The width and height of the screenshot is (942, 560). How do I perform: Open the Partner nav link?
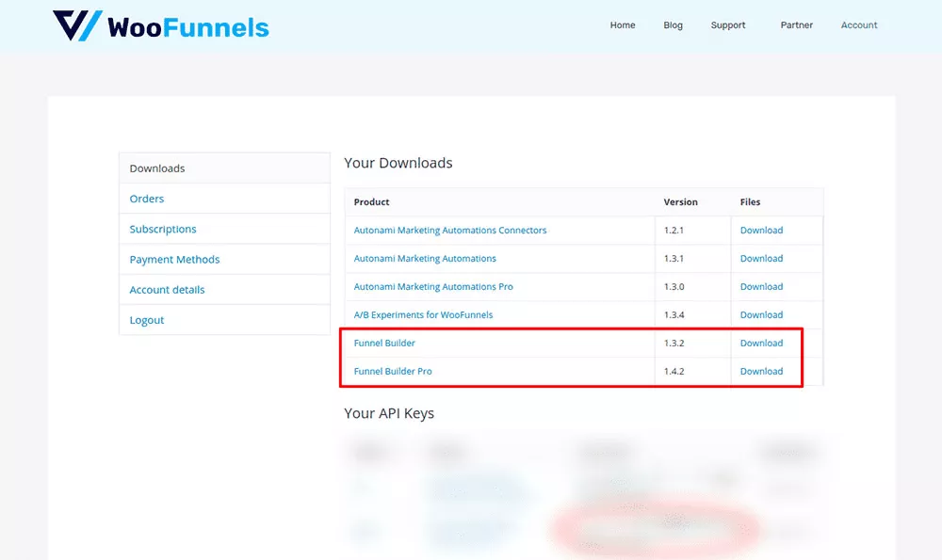[796, 25]
